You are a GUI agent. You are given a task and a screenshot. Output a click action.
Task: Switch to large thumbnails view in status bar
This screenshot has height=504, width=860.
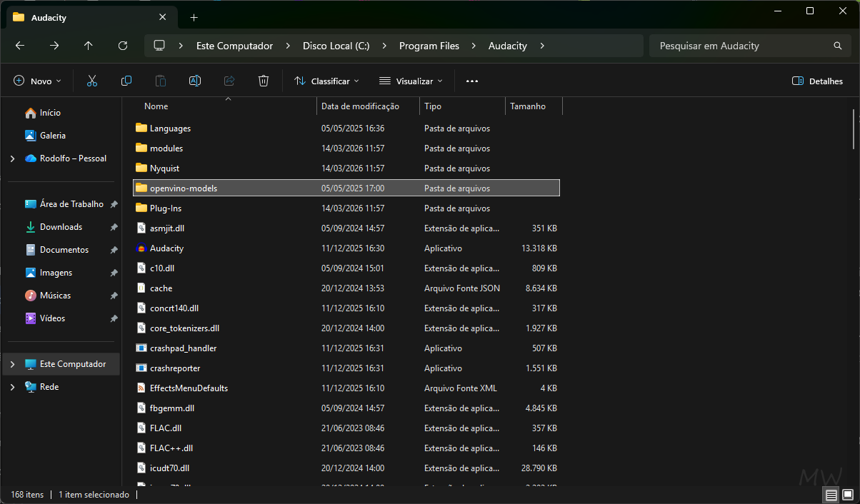[847, 495]
